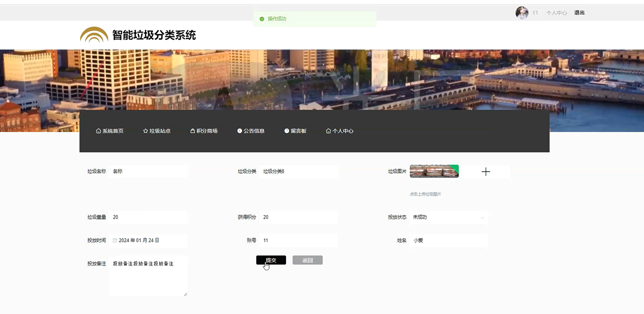Focus the 垃圾重量 input with value 20
The image size is (644, 314).
148,217
